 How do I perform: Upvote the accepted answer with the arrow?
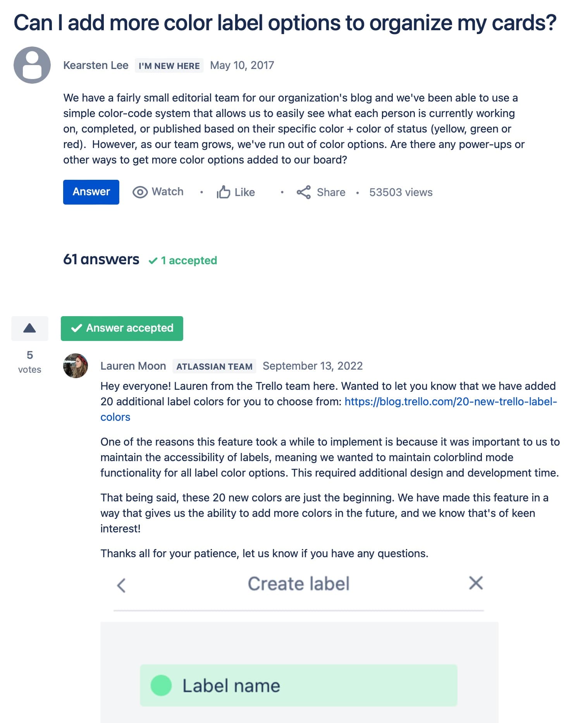30,329
